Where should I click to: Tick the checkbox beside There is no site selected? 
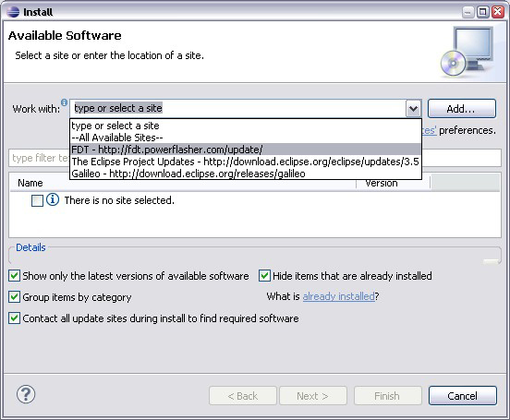click(x=37, y=200)
